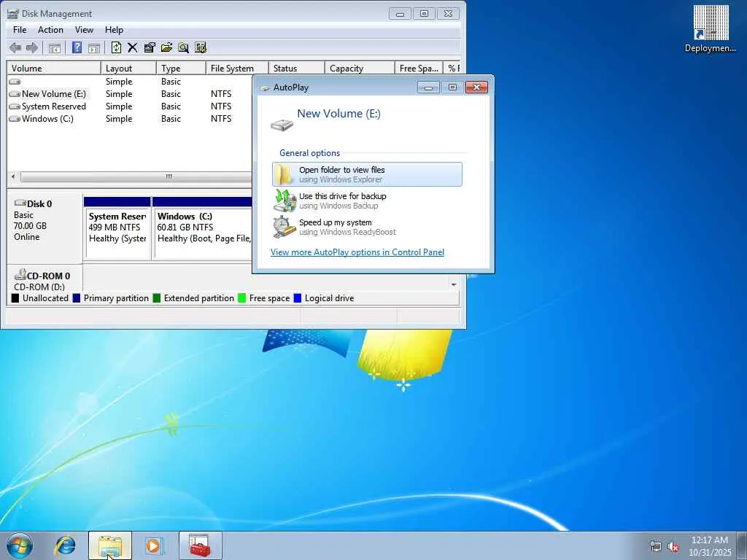The image size is (747, 560).
Task: Sort by the Type column header
Action: click(181, 68)
